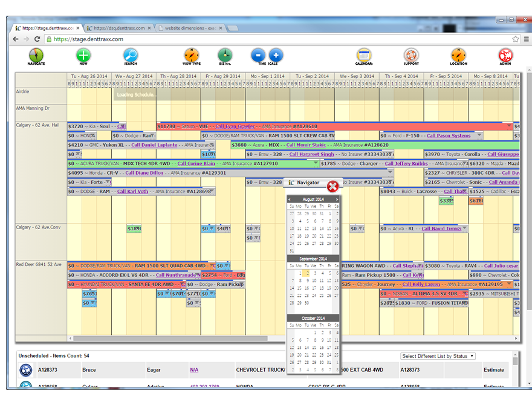Decrease time scale with the minus icon
532x399 pixels.
[258, 56]
